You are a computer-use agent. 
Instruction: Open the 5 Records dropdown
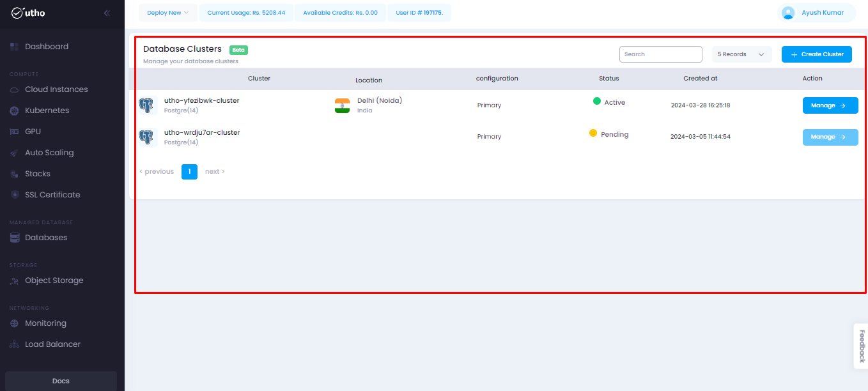pyautogui.click(x=741, y=54)
